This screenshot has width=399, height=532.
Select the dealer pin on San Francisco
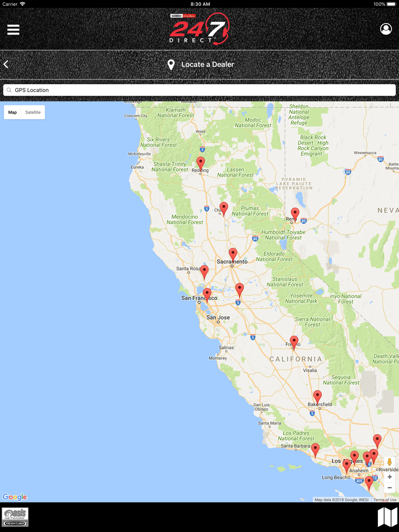tap(207, 296)
